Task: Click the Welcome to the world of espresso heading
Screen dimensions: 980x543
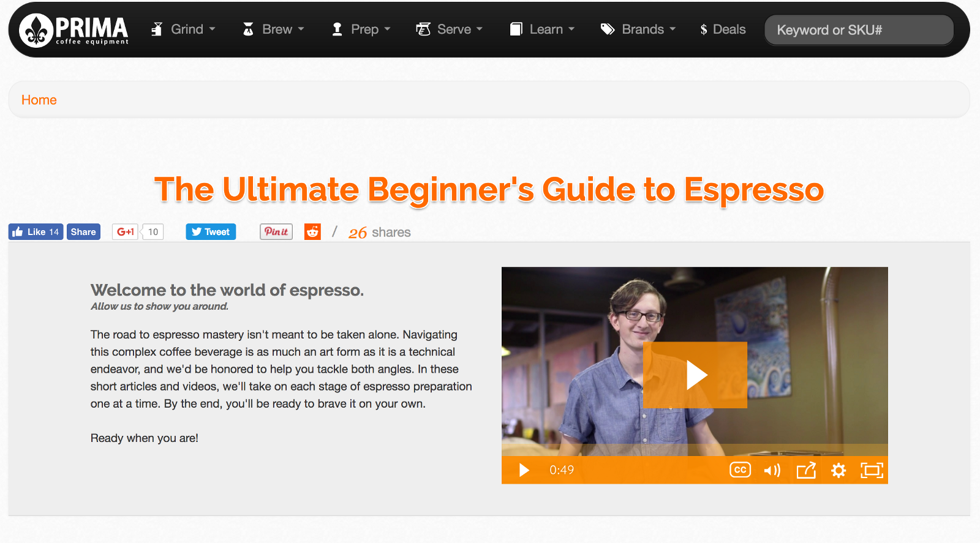Action: 227,290
